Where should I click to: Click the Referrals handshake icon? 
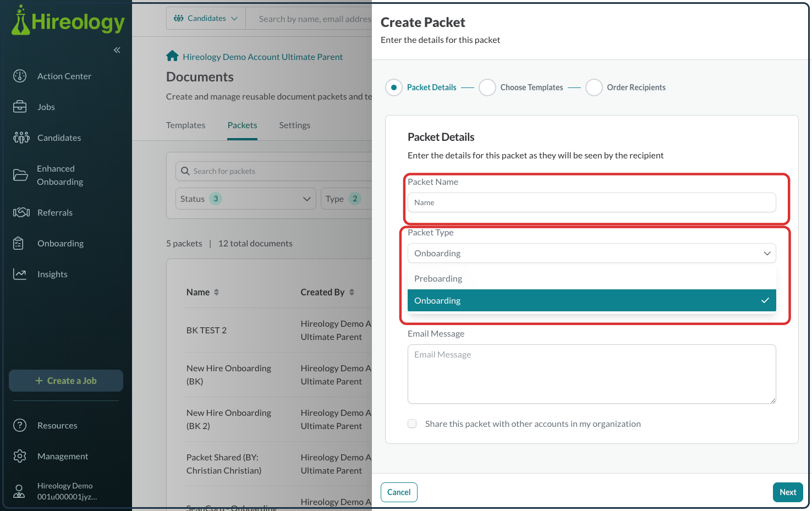(21, 212)
